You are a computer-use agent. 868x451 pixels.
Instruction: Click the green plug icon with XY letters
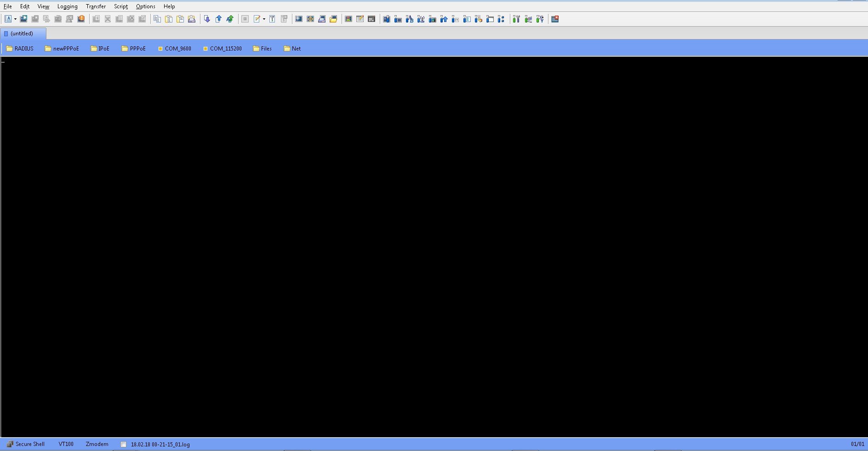click(540, 19)
